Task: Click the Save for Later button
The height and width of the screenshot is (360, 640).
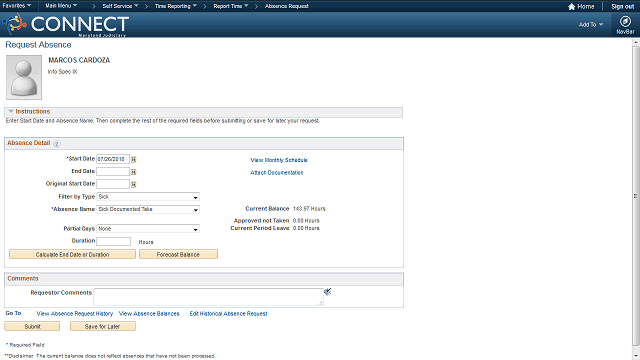Action: coord(102,326)
